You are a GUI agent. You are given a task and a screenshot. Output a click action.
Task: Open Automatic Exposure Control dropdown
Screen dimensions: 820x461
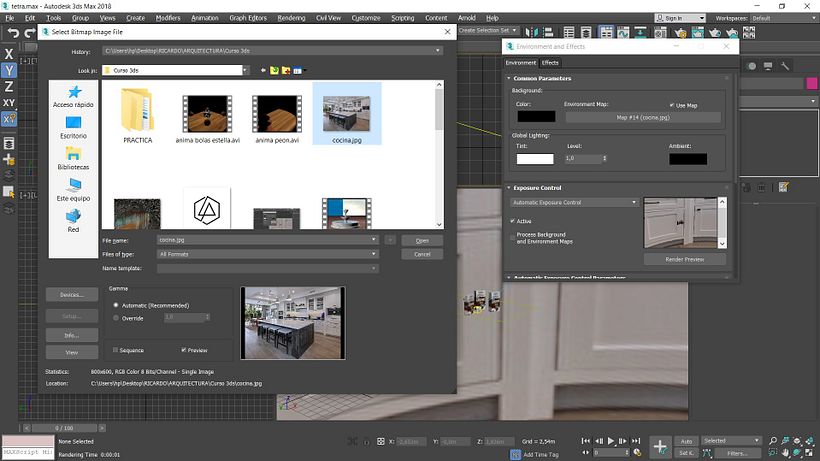pos(574,202)
